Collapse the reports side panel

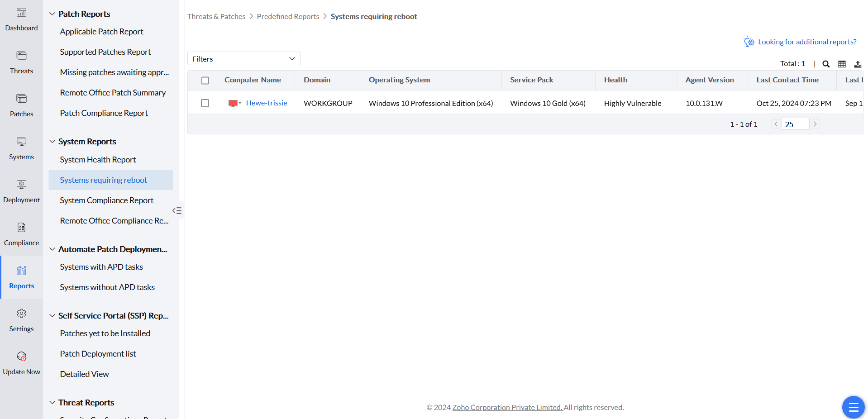177,210
